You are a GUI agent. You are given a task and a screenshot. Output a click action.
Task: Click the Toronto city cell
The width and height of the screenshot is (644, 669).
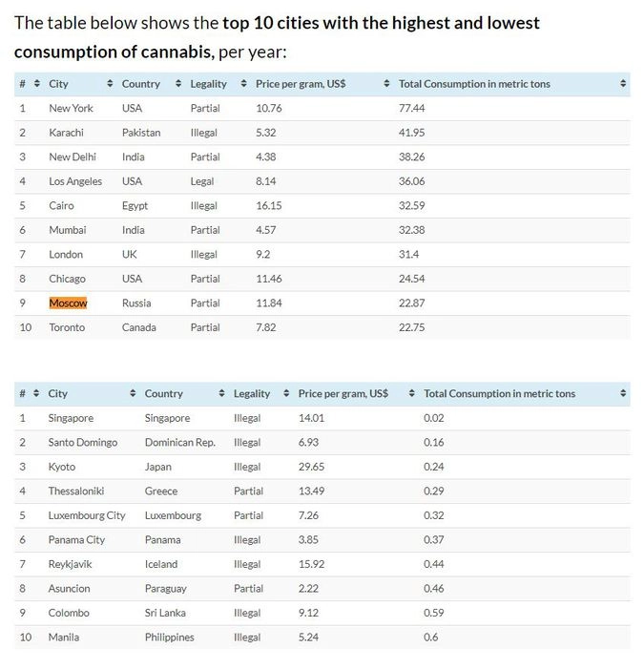(67, 327)
